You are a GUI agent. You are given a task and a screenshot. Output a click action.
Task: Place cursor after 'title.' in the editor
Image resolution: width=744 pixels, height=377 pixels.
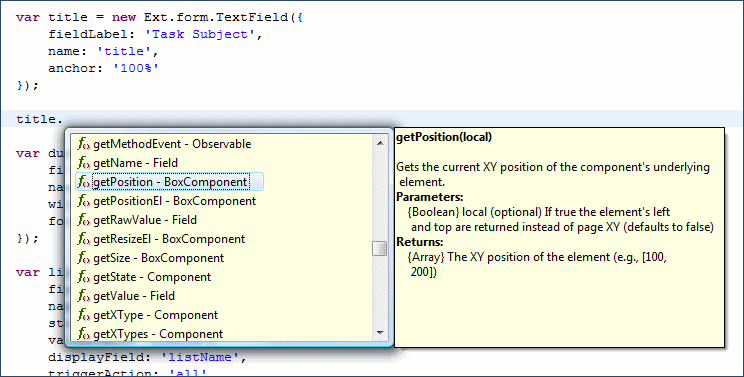(x=64, y=119)
